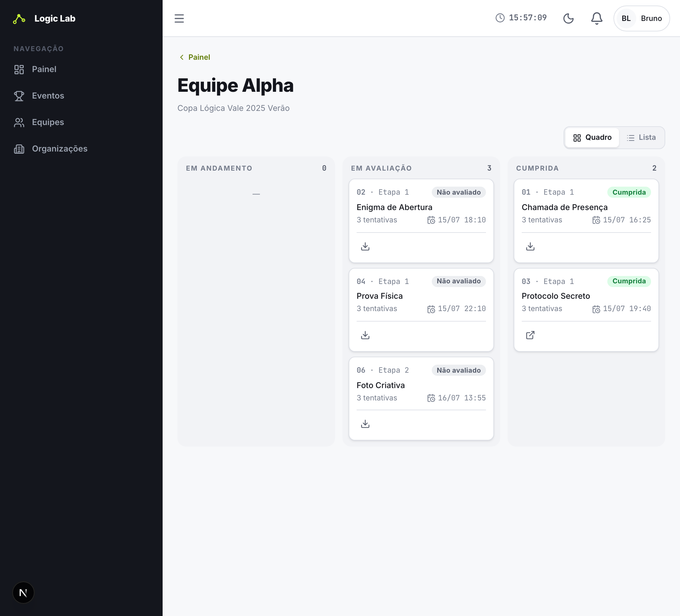Click the BL avatar badge
Image resolution: width=680 pixels, height=616 pixels.
pyautogui.click(x=626, y=18)
